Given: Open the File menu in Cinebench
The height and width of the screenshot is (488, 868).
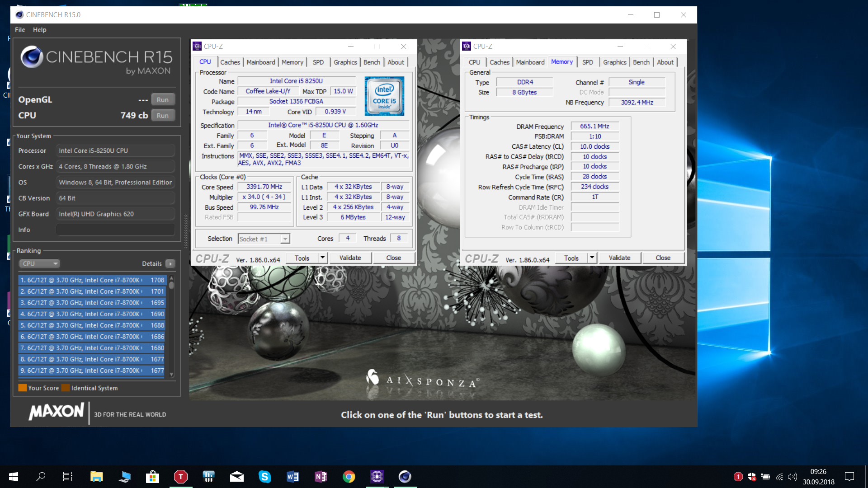Looking at the screenshot, I should (20, 30).
